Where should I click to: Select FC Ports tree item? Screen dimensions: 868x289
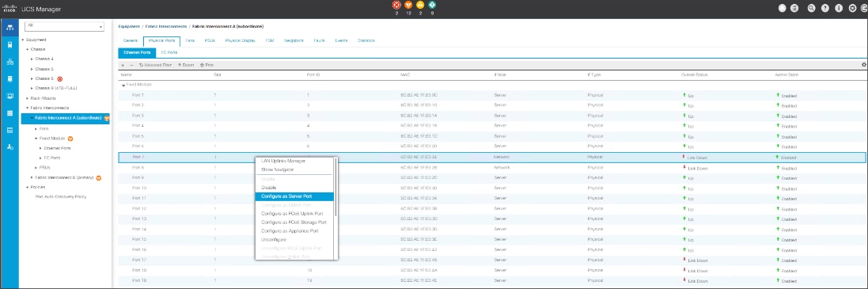[x=52, y=158]
